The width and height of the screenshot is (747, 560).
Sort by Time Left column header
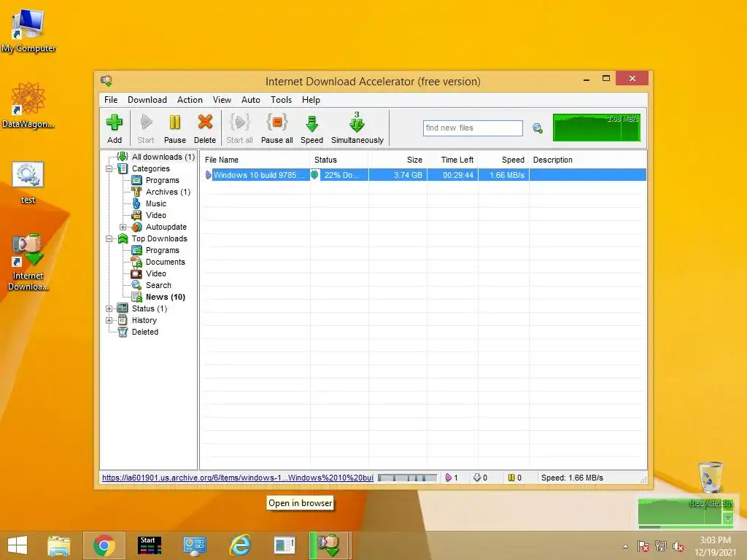point(452,160)
